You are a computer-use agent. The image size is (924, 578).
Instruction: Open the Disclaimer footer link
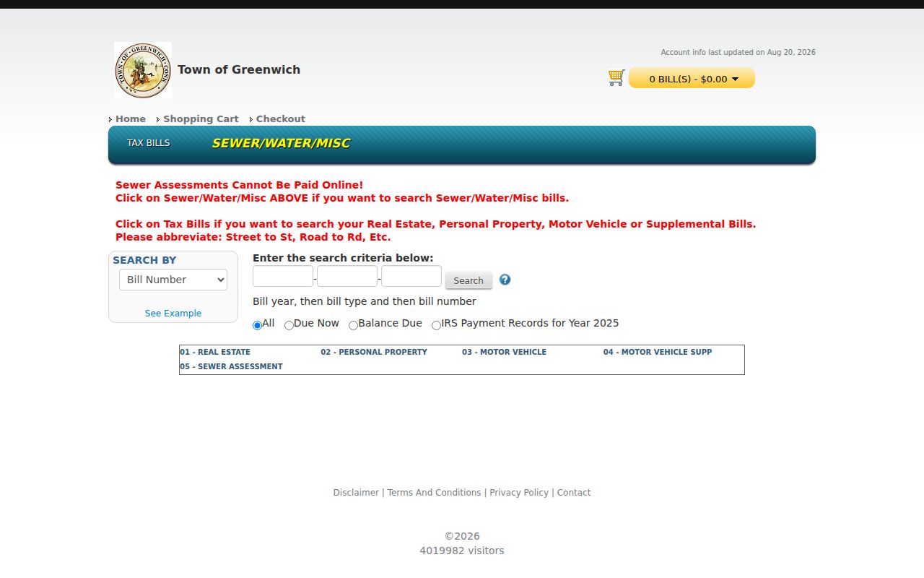pyautogui.click(x=356, y=493)
